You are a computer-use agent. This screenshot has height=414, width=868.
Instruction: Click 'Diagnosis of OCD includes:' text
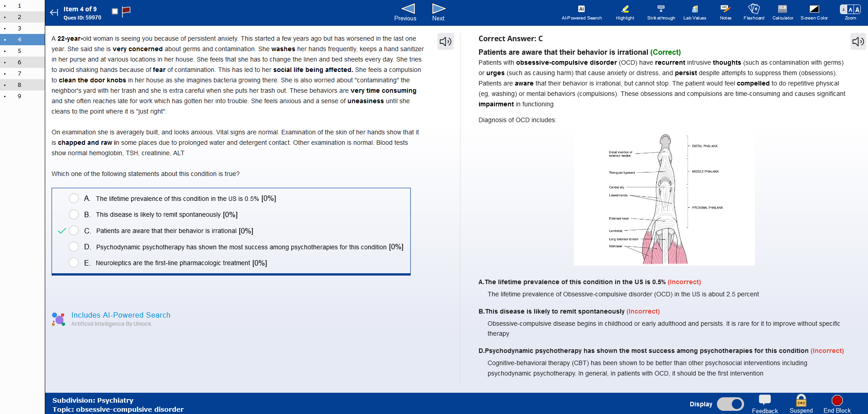pyautogui.click(x=517, y=120)
